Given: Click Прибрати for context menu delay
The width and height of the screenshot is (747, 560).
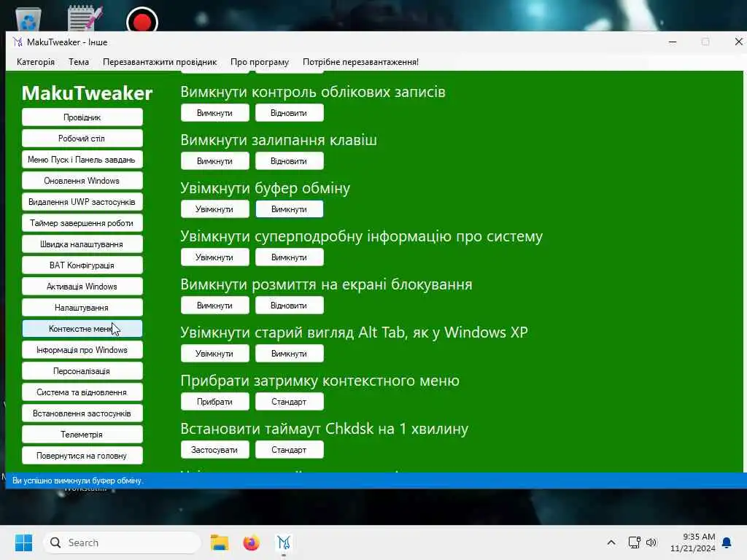Looking at the screenshot, I should pyautogui.click(x=215, y=402).
